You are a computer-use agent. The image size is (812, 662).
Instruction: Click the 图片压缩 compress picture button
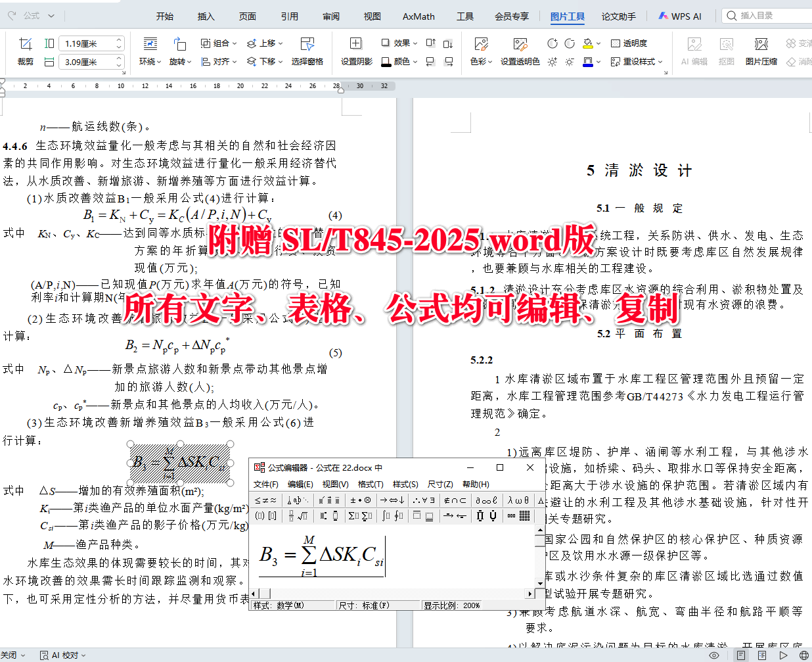tap(761, 51)
